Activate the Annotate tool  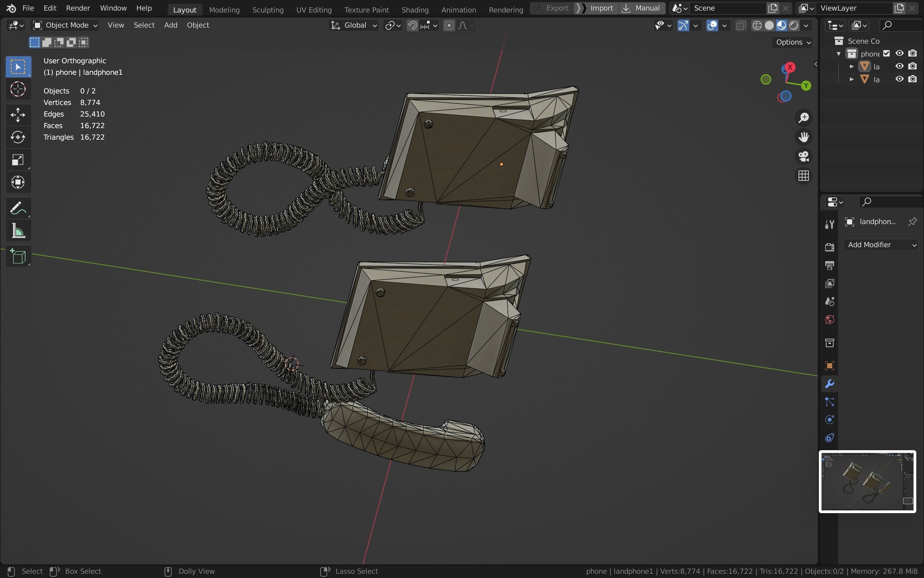[x=18, y=208]
